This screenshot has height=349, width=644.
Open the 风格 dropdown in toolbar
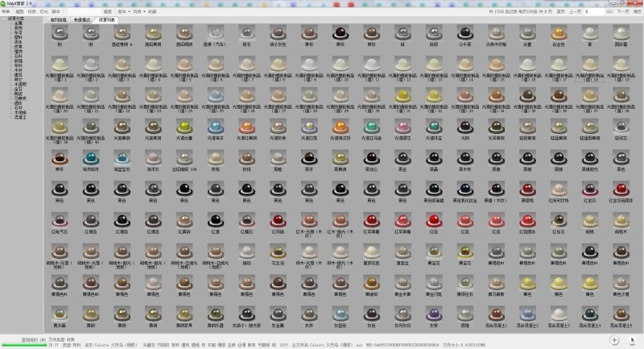click(x=138, y=12)
